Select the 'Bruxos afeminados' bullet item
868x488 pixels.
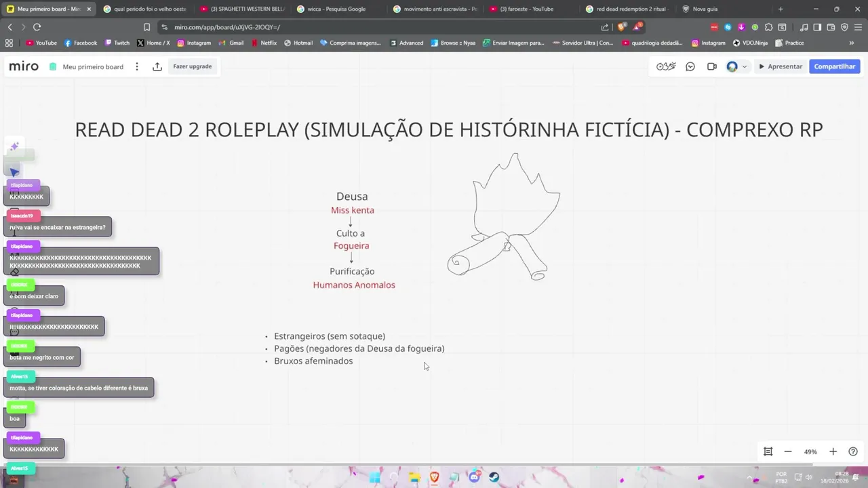(x=313, y=361)
